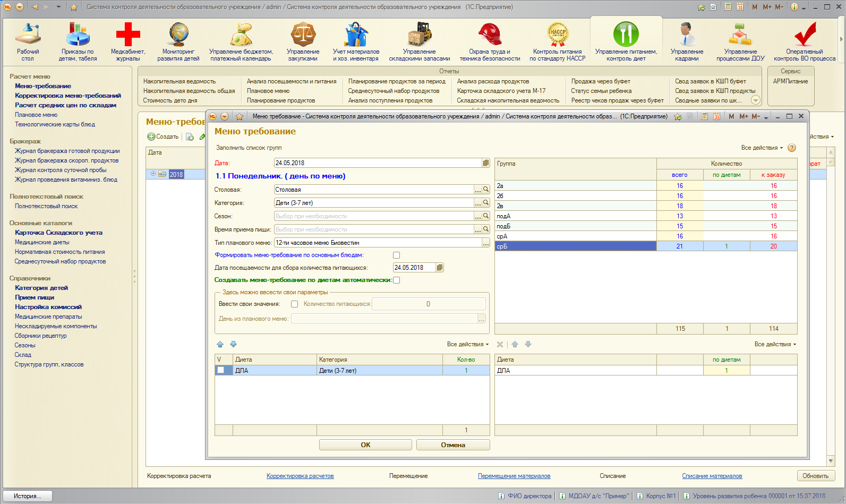Open calculator in Меню требование dialog title bar
The width and height of the screenshot is (846, 504).
coord(704,116)
